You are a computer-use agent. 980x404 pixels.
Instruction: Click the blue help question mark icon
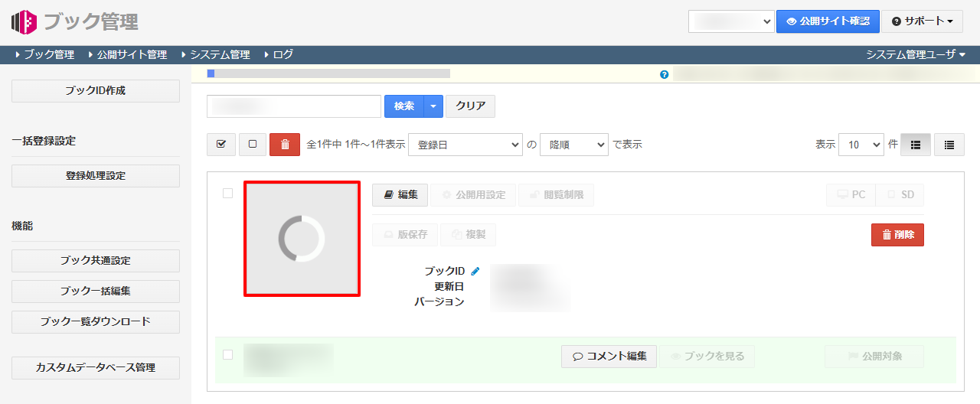(x=664, y=74)
